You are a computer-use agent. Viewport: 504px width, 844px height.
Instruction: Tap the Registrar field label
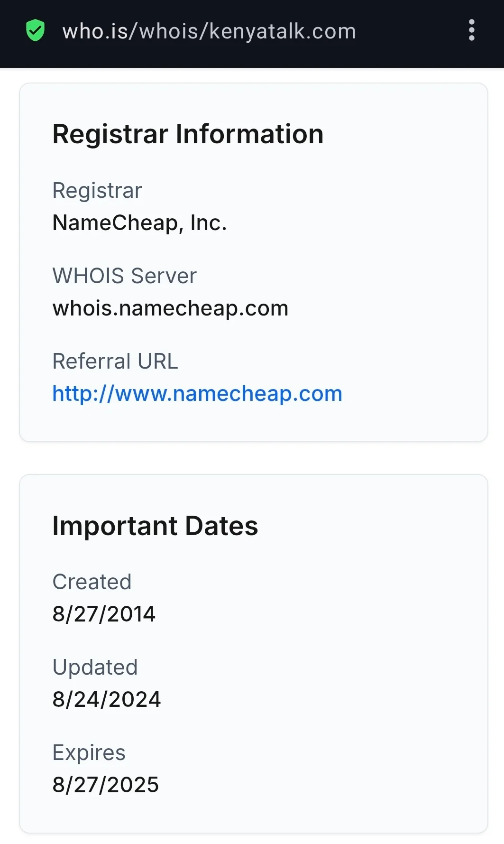[x=97, y=191]
